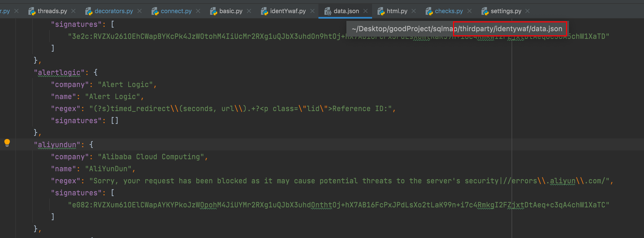Click the e082 signature string
The width and height of the screenshot is (644, 238).
(338, 205)
